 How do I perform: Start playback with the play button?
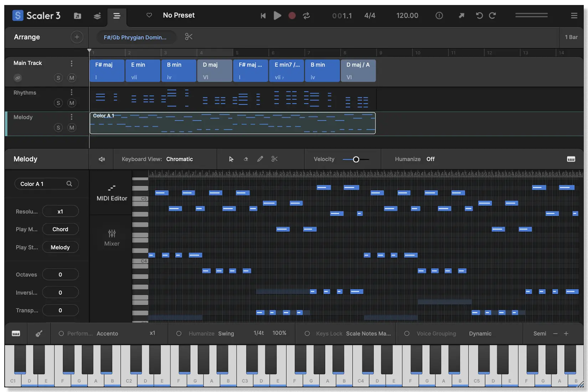click(277, 16)
